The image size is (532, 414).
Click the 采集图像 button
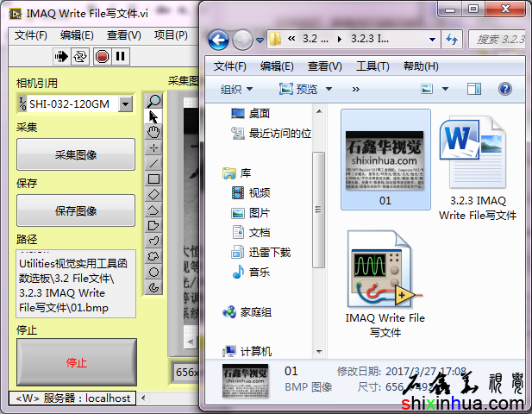(x=76, y=155)
